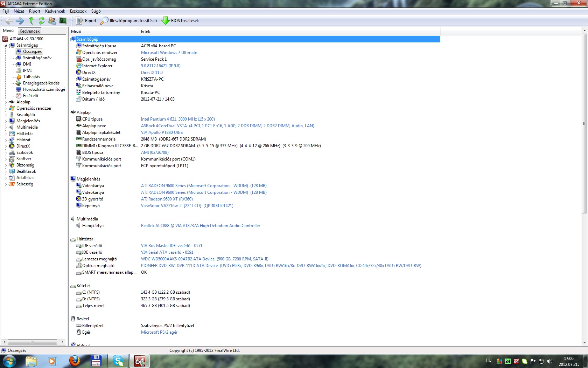Viewport: 588px width, 368px height.
Task: Select the Túlhajtás flame icon
Action: pyautogui.click(x=19, y=77)
